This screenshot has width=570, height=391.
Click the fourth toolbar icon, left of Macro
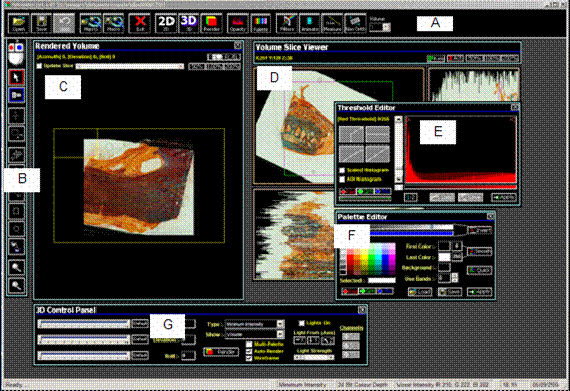pos(91,23)
